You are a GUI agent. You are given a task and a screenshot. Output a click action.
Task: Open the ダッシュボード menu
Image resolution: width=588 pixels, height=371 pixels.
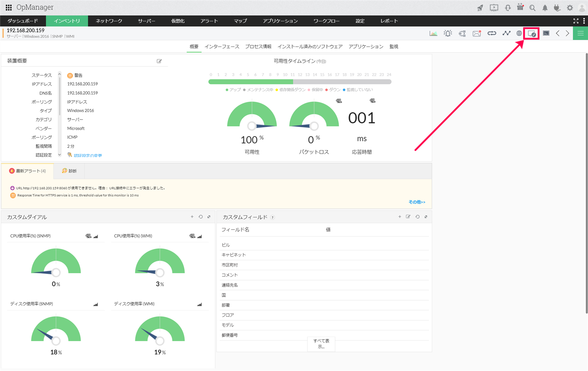coord(23,21)
